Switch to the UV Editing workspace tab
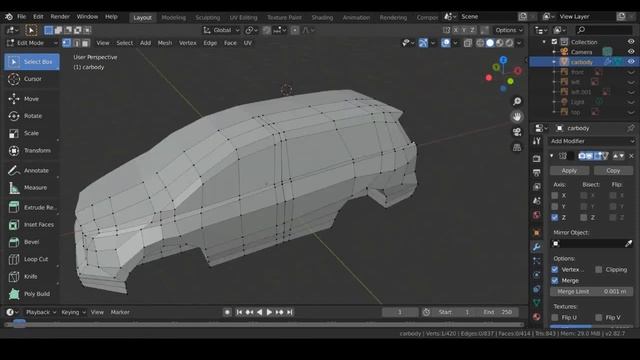 point(243,18)
